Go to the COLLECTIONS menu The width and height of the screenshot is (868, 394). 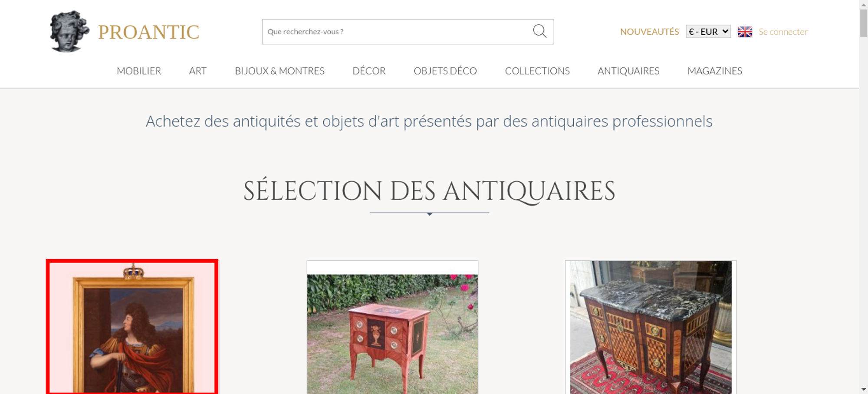pyautogui.click(x=537, y=71)
